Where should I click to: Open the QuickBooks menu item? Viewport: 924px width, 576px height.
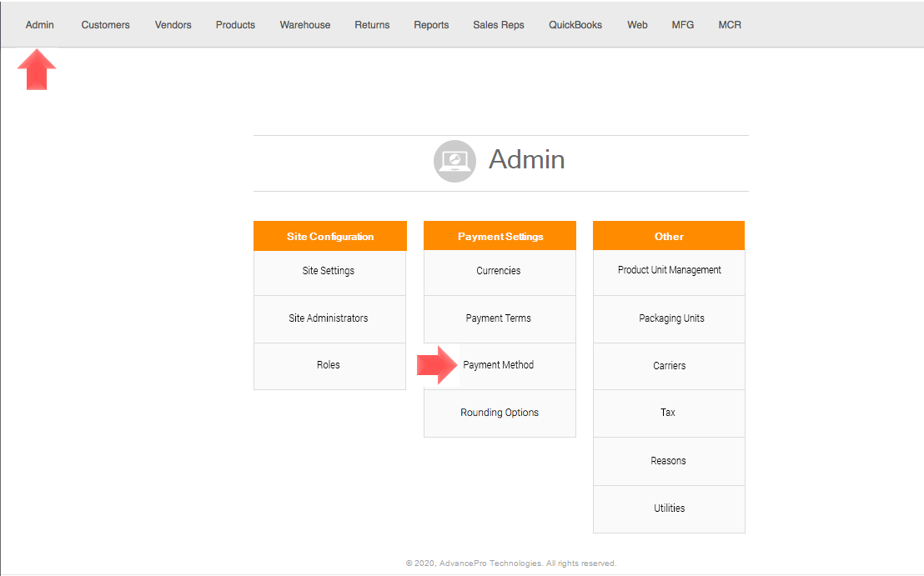pos(575,25)
